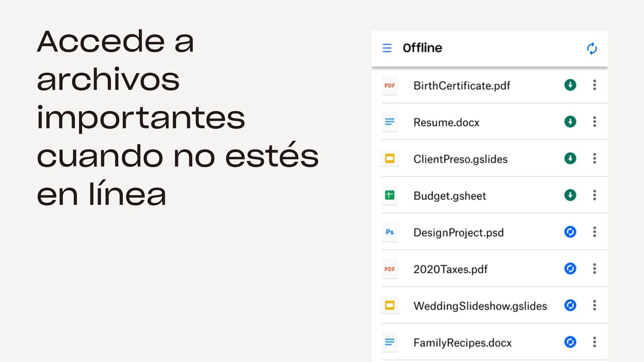Screen dimensions: 644x362
Task: Click the green downloaded icon for ClientPreso.gslides
Action: click(570, 158)
